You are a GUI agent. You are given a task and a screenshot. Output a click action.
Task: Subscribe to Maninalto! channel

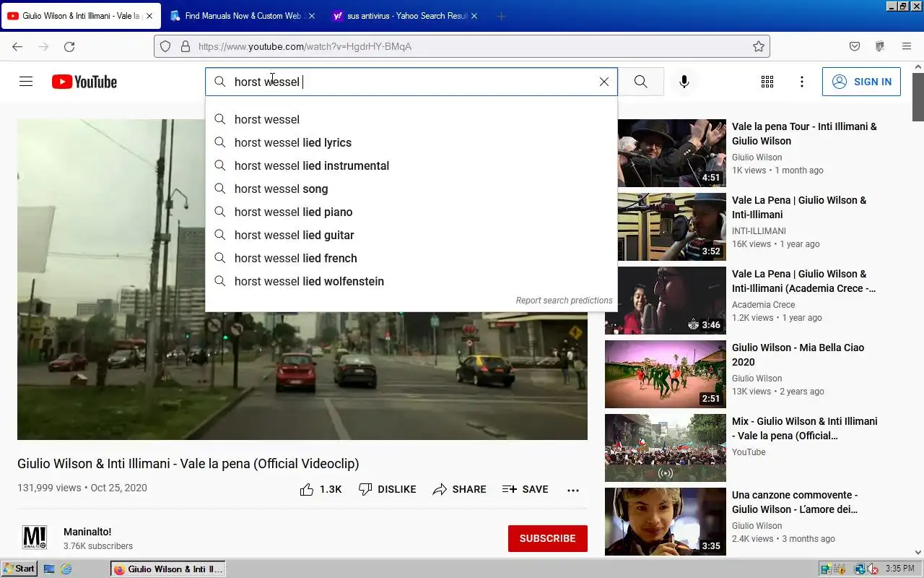coord(547,538)
